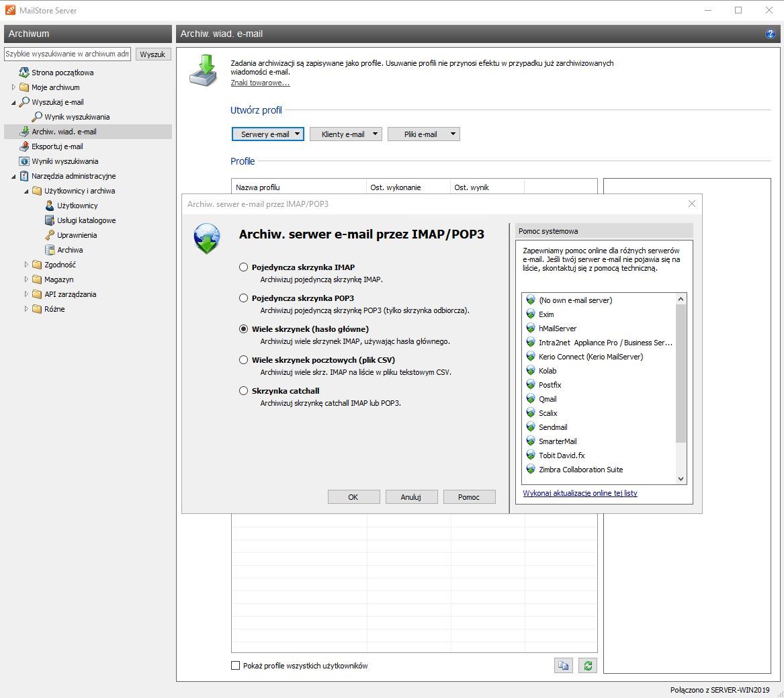The image size is (784, 698).
Task: Click the Ost. wykonanie column header
Action: 408,187
